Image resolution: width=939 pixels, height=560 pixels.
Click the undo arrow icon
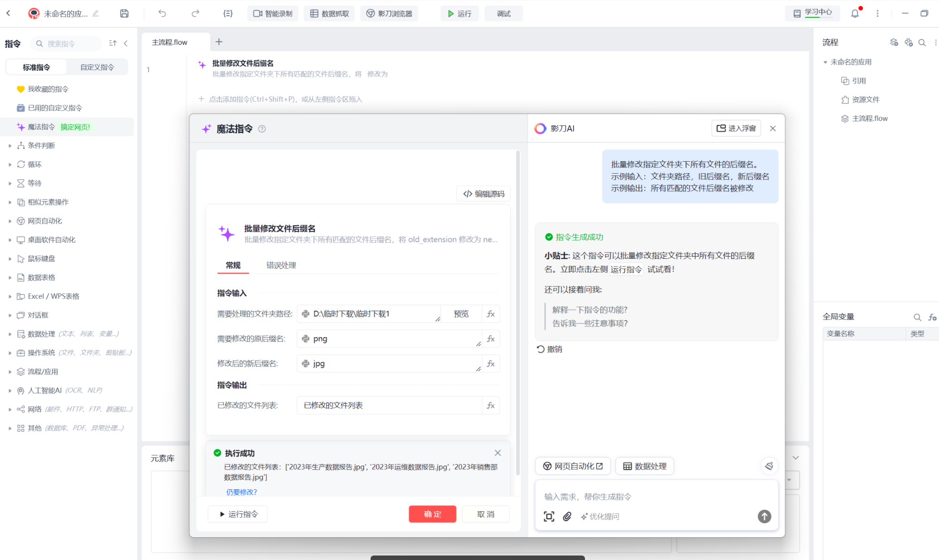click(162, 13)
